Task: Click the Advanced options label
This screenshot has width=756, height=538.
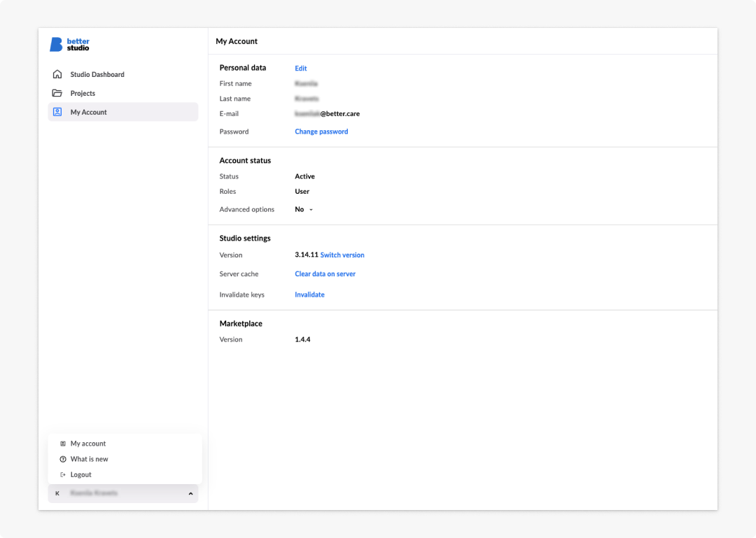Action: click(x=246, y=209)
